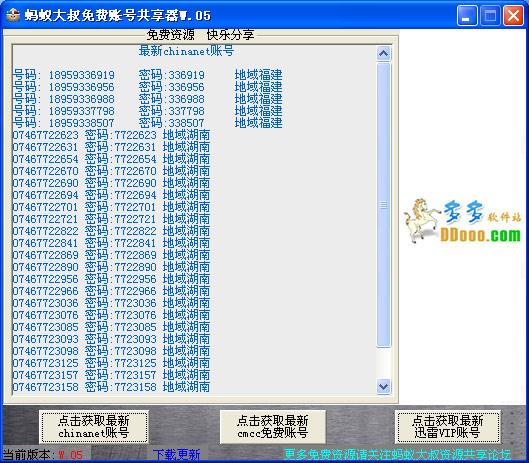Get latest chinanet accounts button

[x=94, y=427]
